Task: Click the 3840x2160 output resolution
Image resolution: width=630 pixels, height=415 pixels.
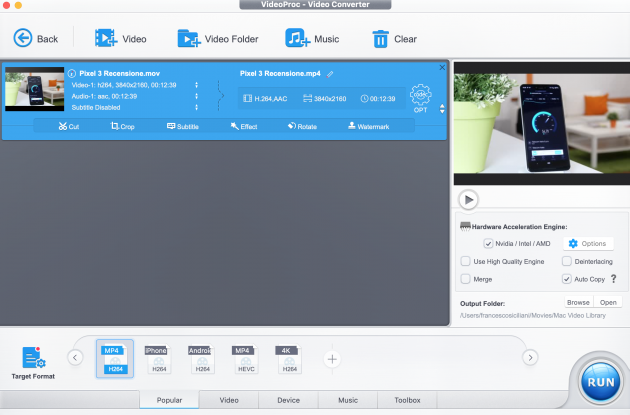Action: tap(325, 98)
